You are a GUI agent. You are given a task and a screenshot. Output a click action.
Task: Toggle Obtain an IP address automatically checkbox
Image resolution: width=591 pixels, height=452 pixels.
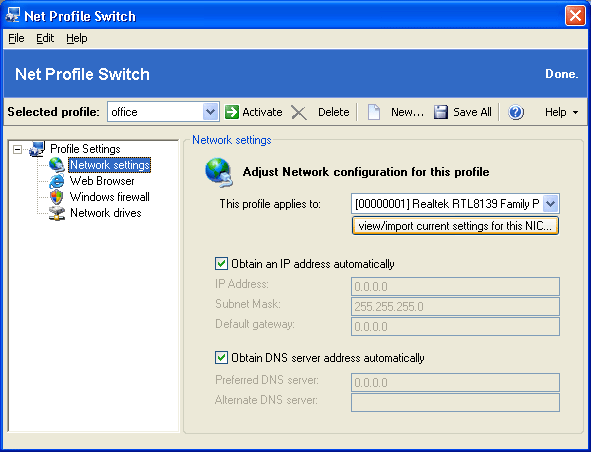(221, 264)
